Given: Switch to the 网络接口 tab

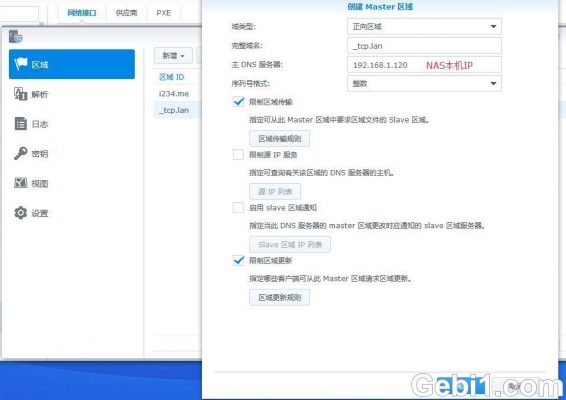Looking at the screenshot, I should click(82, 13).
